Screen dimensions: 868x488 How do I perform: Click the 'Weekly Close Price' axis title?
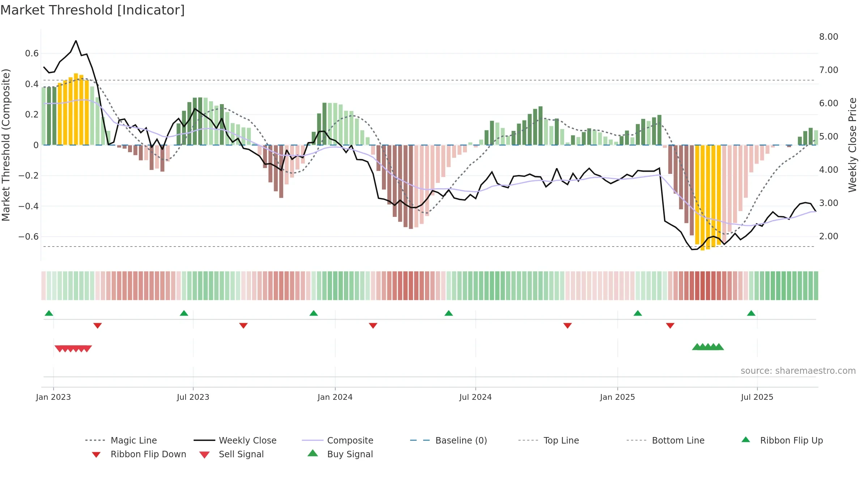tap(852, 145)
